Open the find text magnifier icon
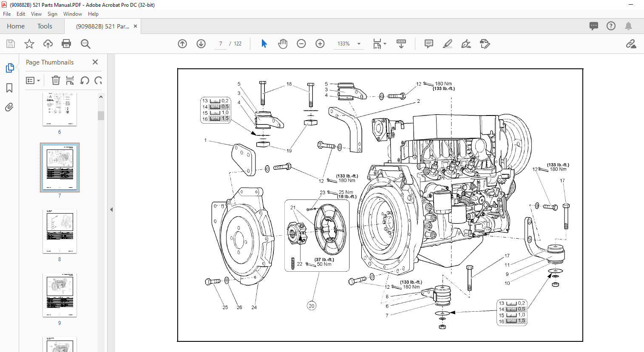 (x=85, y=44)
